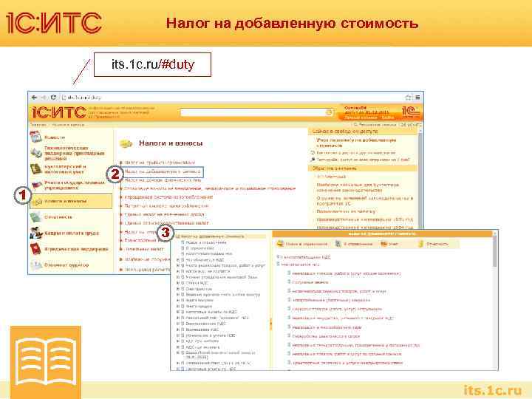Click the Кадры и оплата труда icon

tap(36, 233)
